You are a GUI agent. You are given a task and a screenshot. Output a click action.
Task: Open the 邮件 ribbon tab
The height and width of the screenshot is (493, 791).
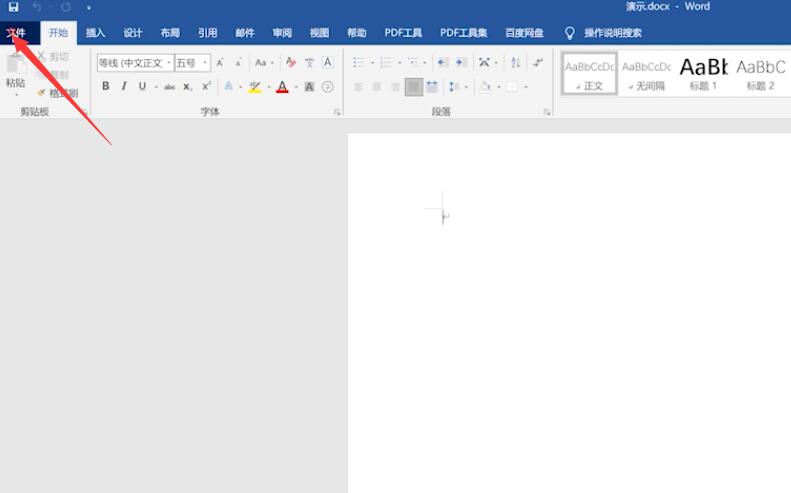pos(245,33)
